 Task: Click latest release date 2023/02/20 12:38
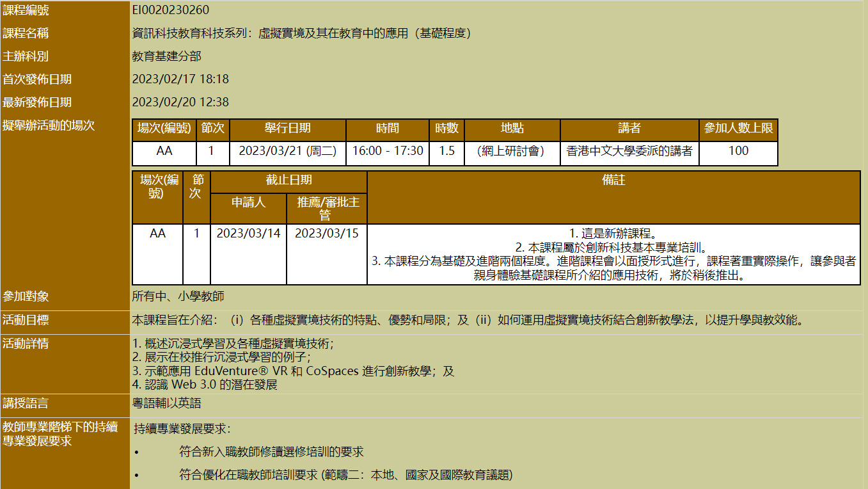180,102
